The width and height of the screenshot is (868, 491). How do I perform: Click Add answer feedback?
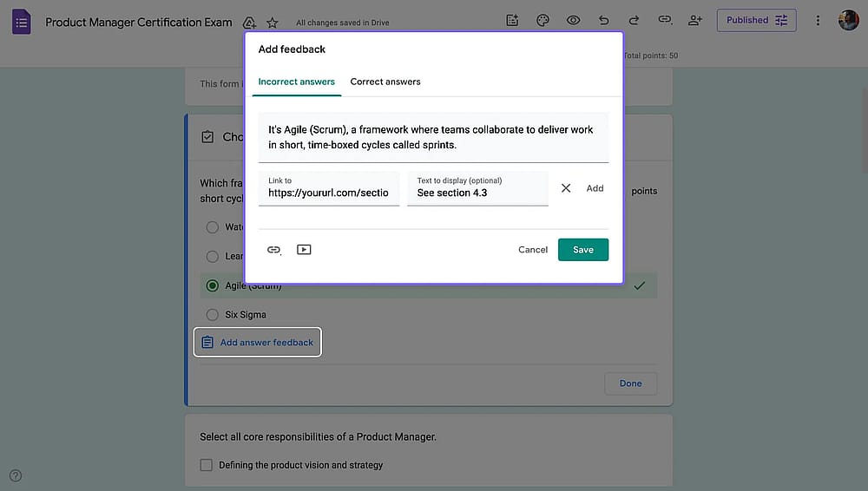(x=258, y=342)
